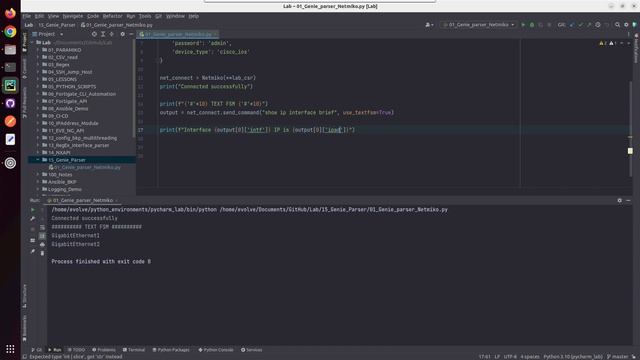Viewport: 640px width, 360px height.
Task: Open Google Chrome from the dock
Action: coord(10,31)
